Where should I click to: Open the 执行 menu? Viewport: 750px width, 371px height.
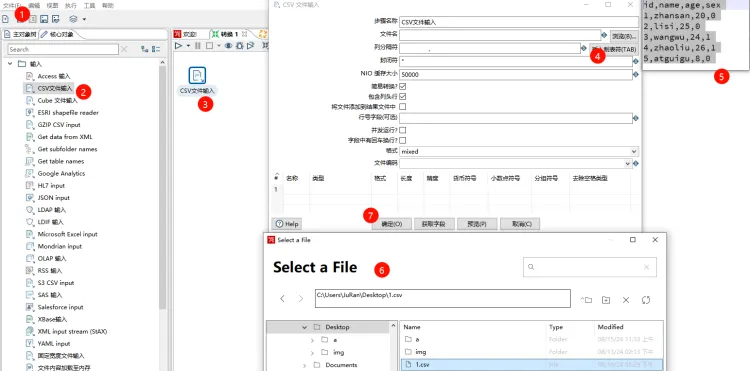(x=70, y=5)
